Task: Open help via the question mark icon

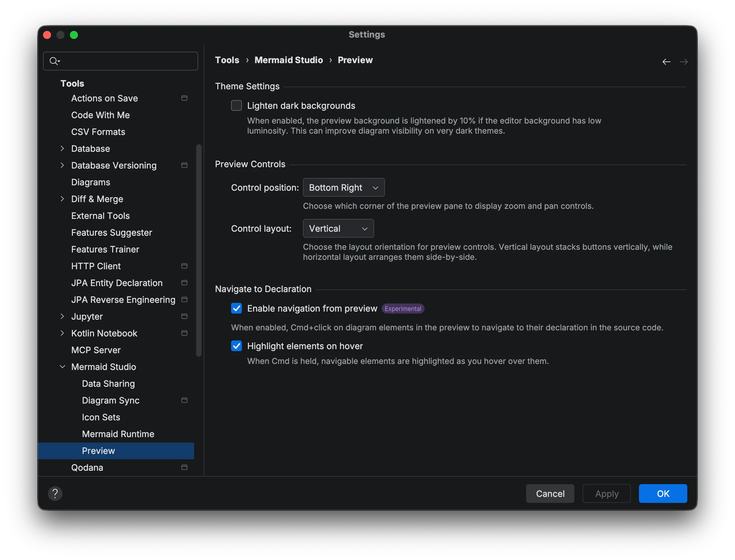Action: [55, 494]
